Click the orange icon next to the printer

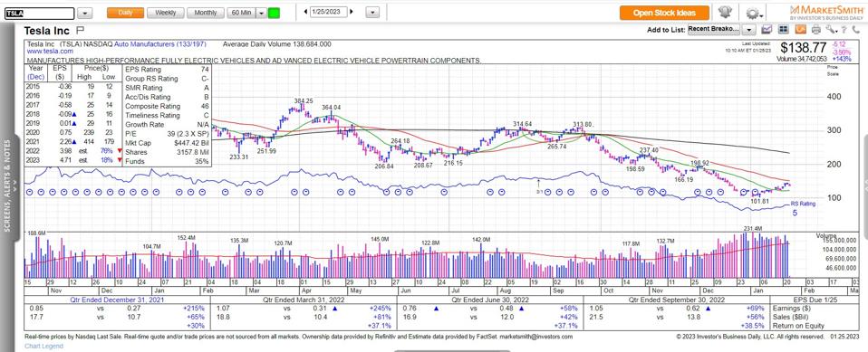point(800,29)
